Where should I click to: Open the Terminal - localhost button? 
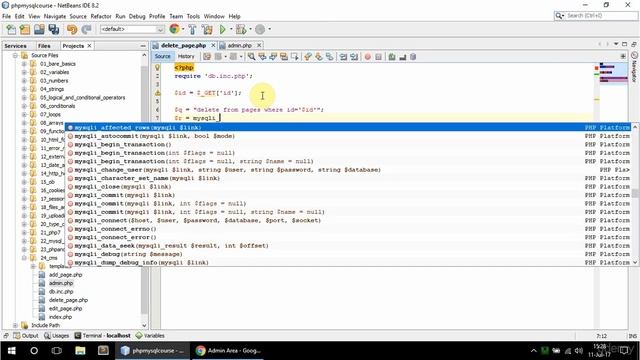point(102,336)
